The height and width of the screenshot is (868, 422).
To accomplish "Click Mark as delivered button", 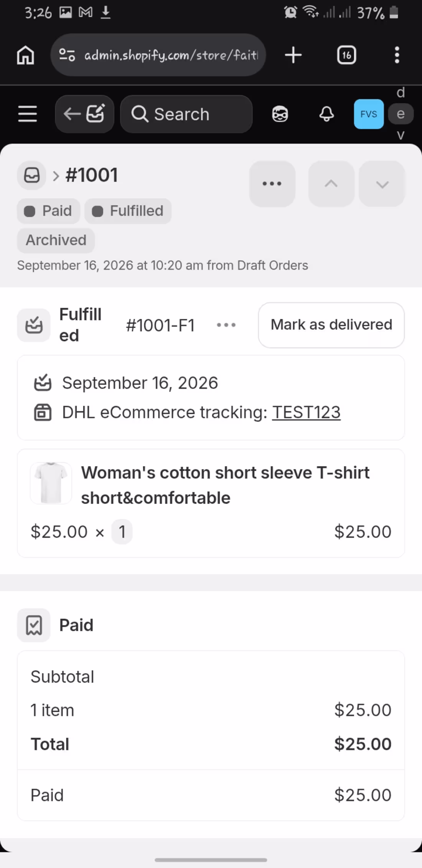I will pyautogui.click(x=331, y=325).
